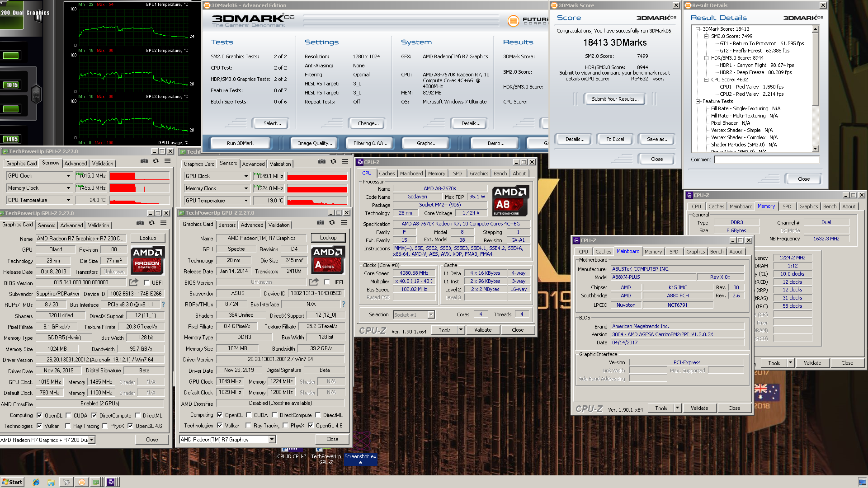The height and width of the screenshot is (488, 868).
Task: Toggle UEFI checkbox in Oland GPU-Z window
Action: (x=146, y=283)
